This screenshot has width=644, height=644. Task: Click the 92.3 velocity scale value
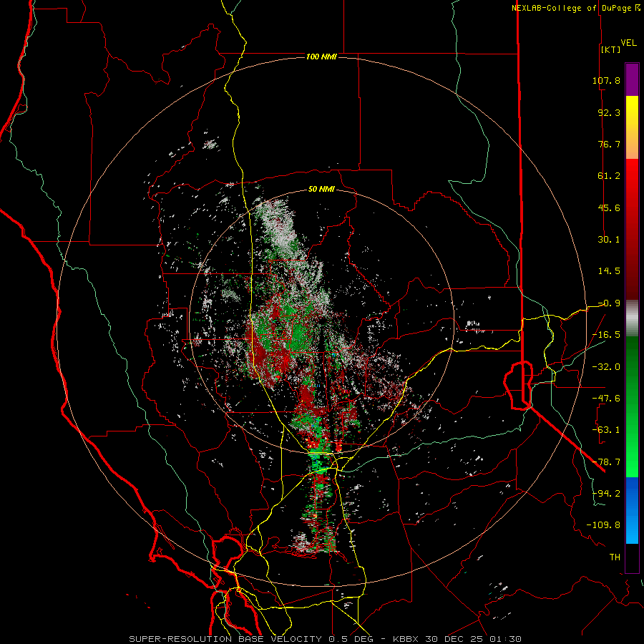tap(609, 112)
